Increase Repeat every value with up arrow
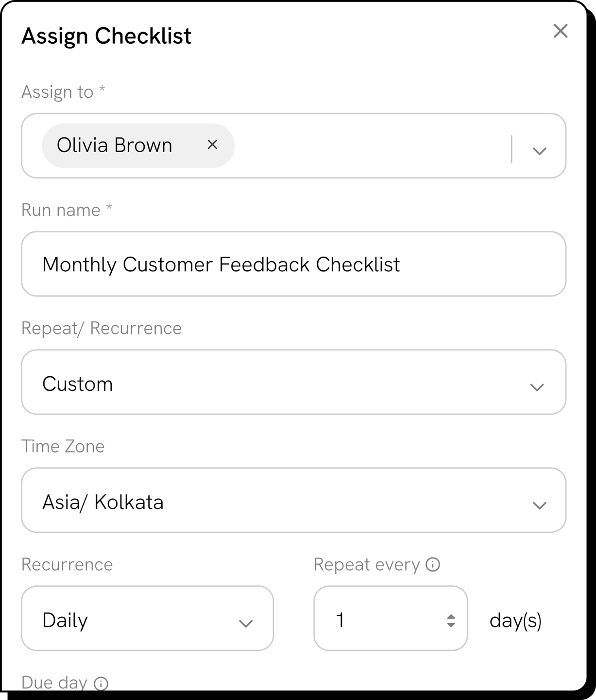 451,616
